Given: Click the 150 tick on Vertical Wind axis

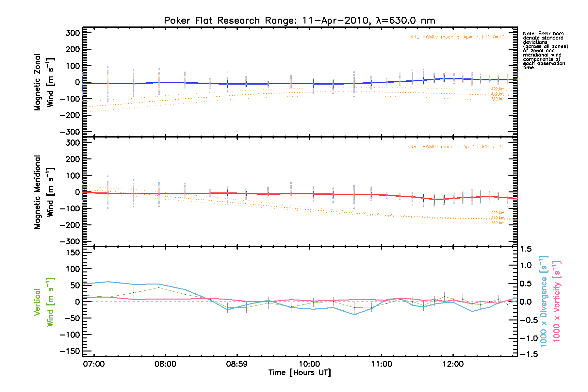Looking at the screenshot, I should [x=71, y=253].
